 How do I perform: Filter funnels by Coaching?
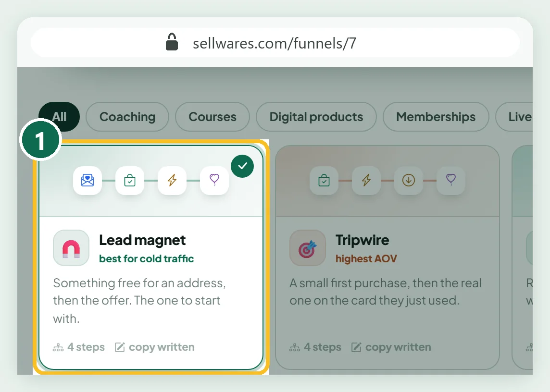[x=127, y=117]
